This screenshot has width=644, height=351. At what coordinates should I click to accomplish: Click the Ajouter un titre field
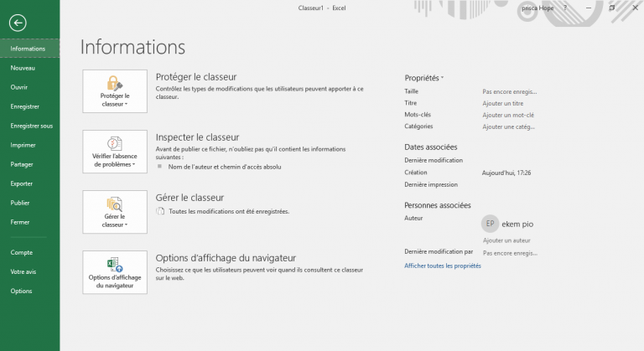pyautogui.click(x=502, y=103)
